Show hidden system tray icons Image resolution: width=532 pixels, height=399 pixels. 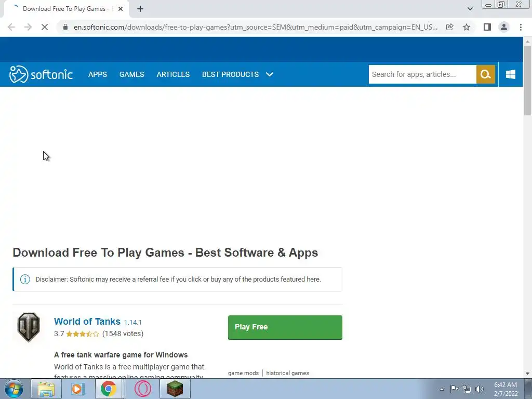[x=442, y=389]
